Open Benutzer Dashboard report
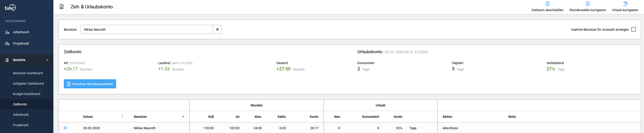 tap(28, 73)
